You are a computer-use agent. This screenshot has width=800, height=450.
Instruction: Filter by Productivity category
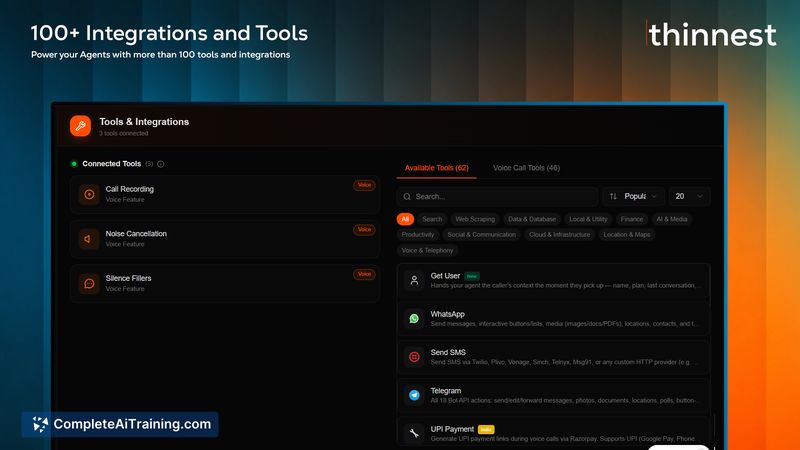click(x=418, y=235)
